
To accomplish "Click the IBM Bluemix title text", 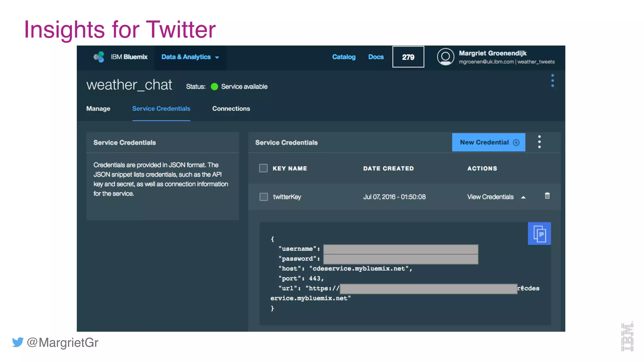I will (x=129, y=57).
